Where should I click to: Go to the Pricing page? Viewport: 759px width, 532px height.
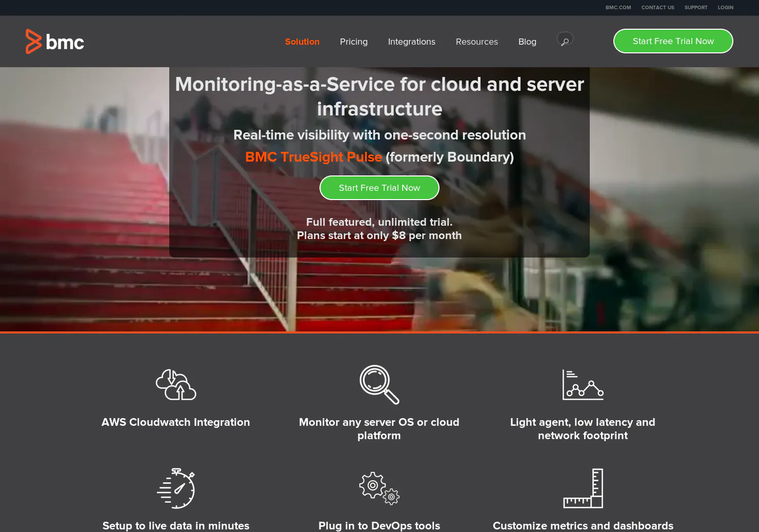point(354,42)
